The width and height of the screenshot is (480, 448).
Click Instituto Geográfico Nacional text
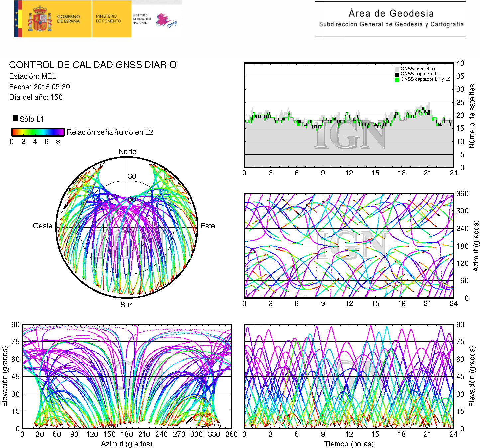(x=142, y=19)
